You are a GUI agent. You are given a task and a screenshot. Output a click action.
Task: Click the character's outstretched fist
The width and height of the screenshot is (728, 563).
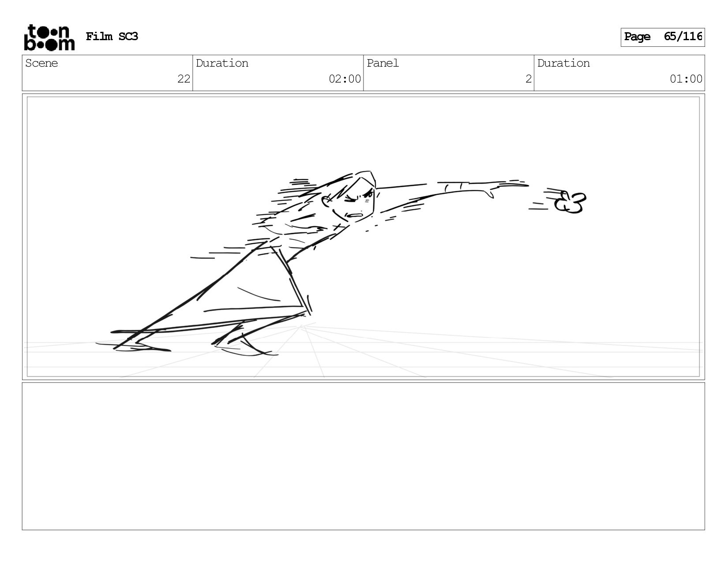click(x=570, y=203)
